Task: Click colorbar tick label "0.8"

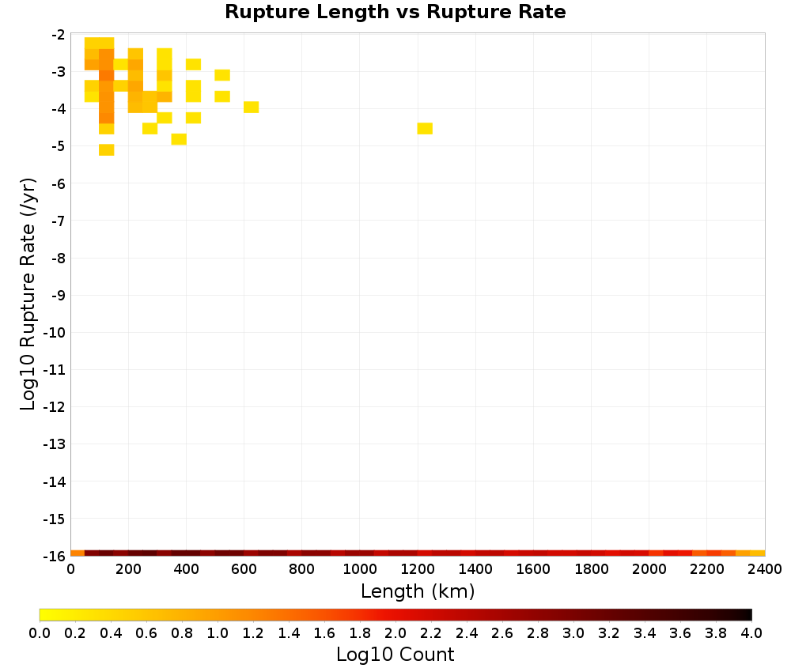Action: coord(182,633)
